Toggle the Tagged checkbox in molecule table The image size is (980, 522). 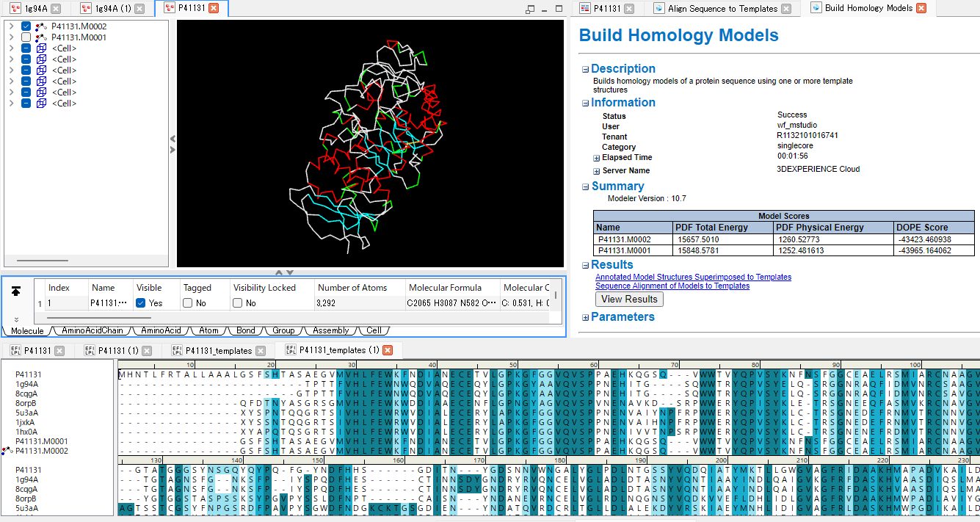[188, 302]
